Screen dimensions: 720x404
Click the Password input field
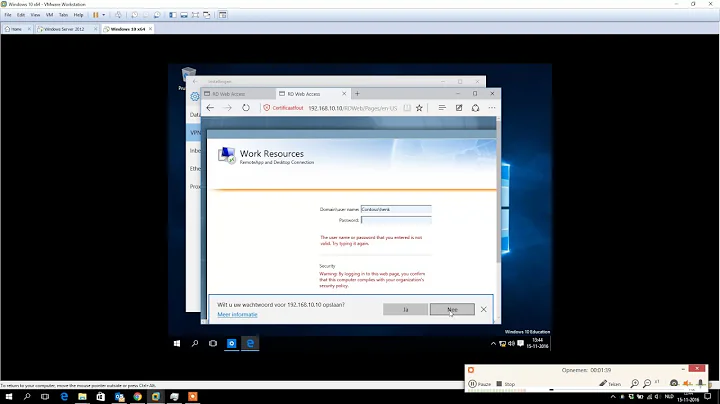point(396,220)
